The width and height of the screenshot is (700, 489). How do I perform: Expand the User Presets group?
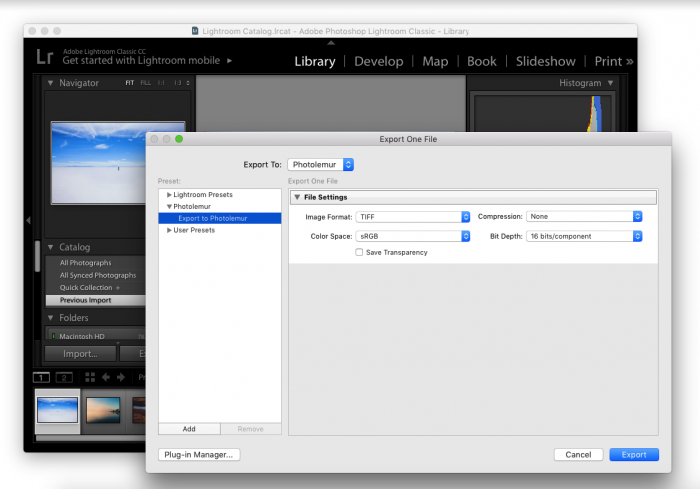click(x=169, y=230)
